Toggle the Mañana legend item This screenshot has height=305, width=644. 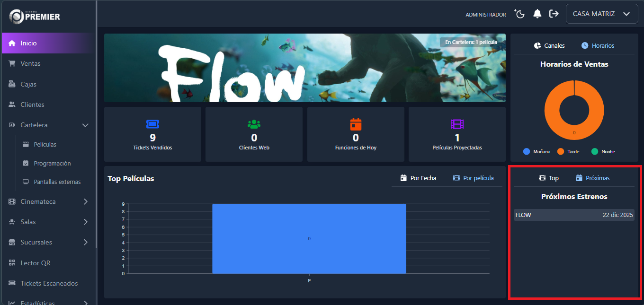pos(537,152)
